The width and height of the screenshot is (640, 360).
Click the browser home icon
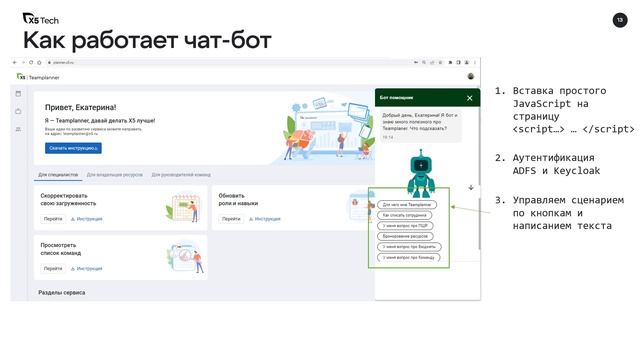coord(39,62)
